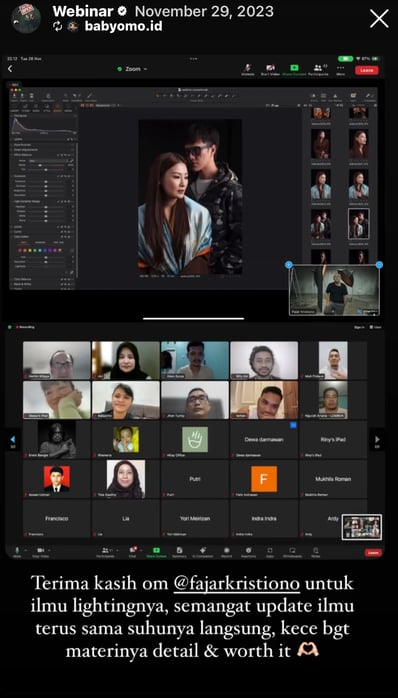Select the red swatch in Color Editor
This screenshot has width=398, height=698.
20,250
